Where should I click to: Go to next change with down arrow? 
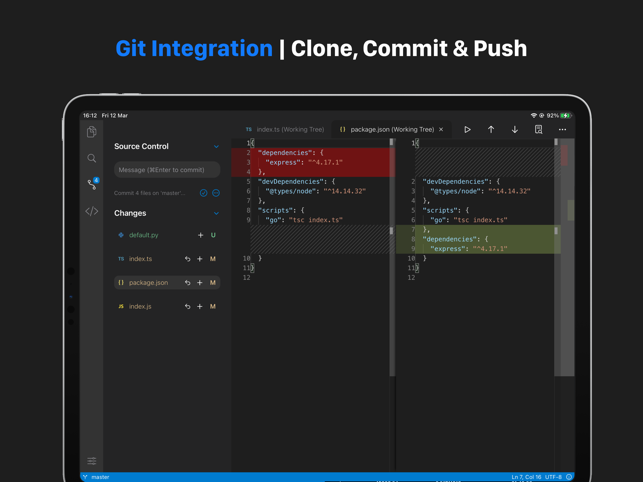pos(515,129)
